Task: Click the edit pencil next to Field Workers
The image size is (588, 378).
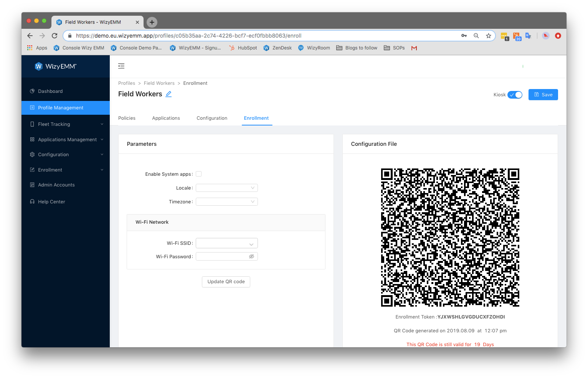Action: click(x=168, y=94)
